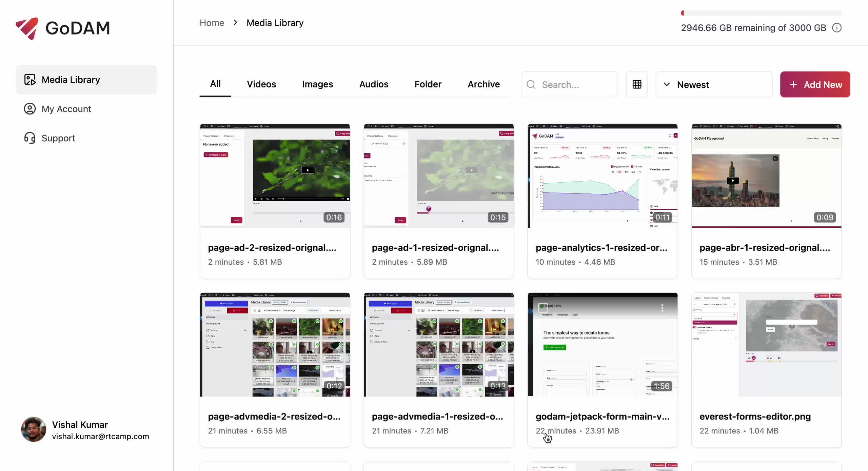The image size is (868, 471).
Task: Select Media Library in the sidebar
Action: pos(71,79)
